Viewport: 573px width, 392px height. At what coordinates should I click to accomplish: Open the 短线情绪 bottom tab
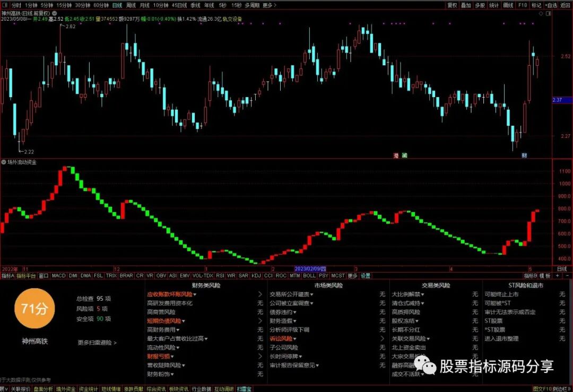[x=111, y=389]
